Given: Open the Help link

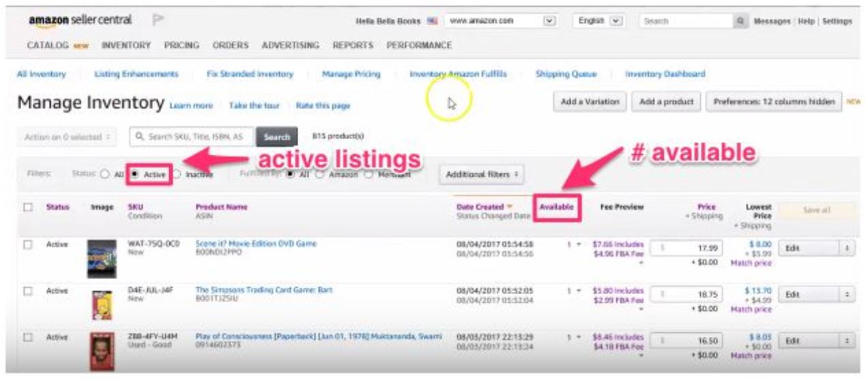Looking at the screenshot, I should (807, 22).
